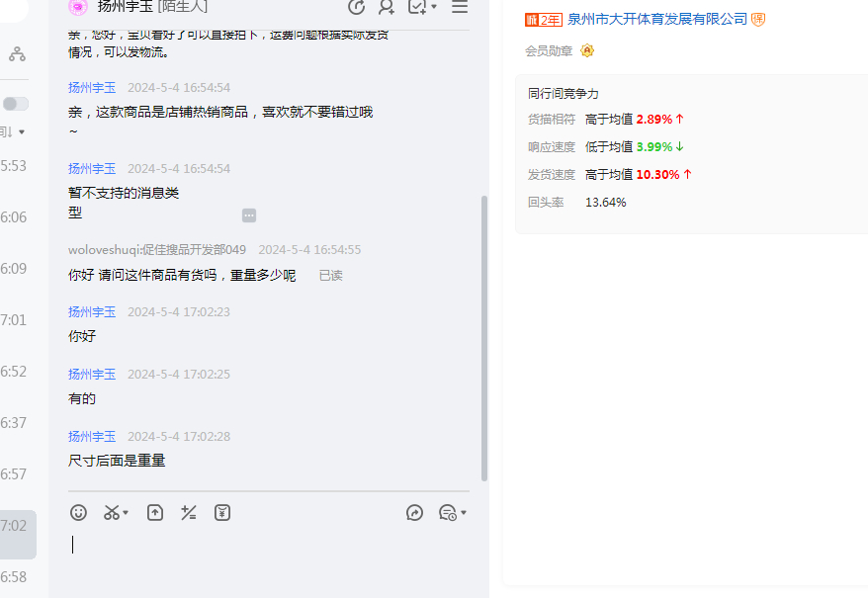The width and height of the screenshot is (868, 598).
Task: Select conversation with time ending 7:02
Action: pyautogui.click(x=18, y=535)
